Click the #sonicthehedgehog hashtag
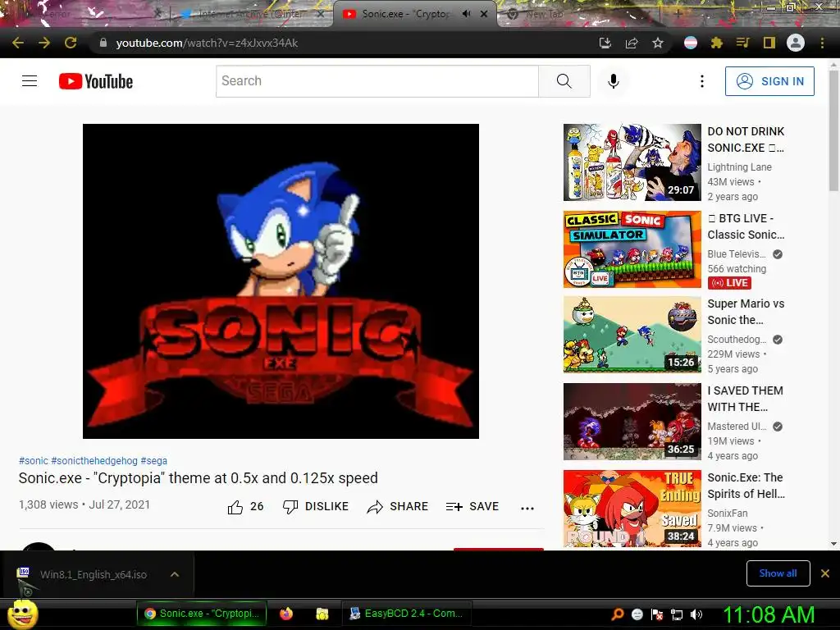Viewport: 840px width, 630px height. pyautogui.click(x=94, y=461)
